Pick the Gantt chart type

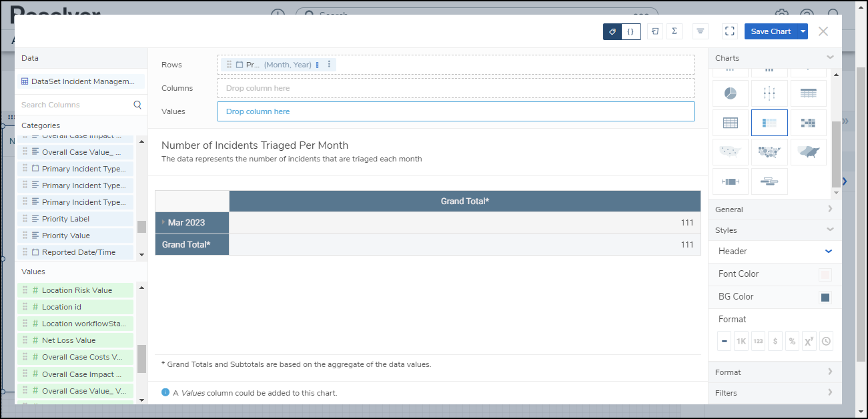pos(769,181)
